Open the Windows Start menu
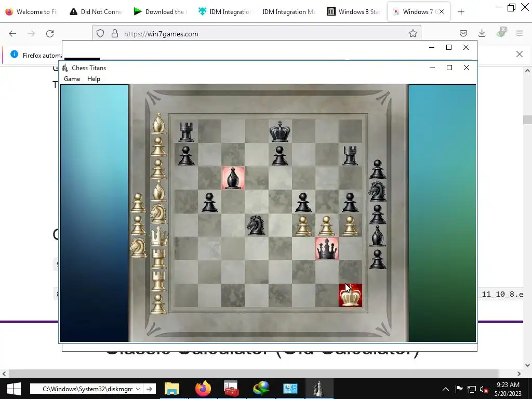Viewport: 532px width, 399px height. coord(14,389)
